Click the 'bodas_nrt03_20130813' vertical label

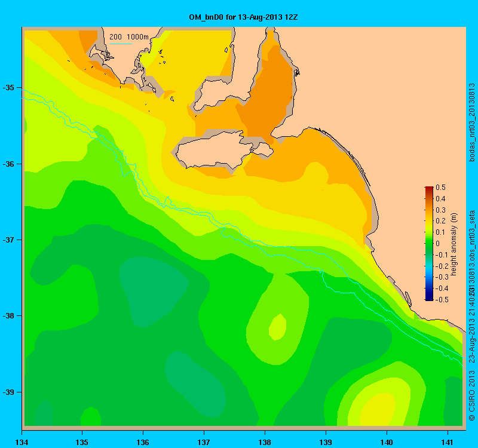[471, 122]
